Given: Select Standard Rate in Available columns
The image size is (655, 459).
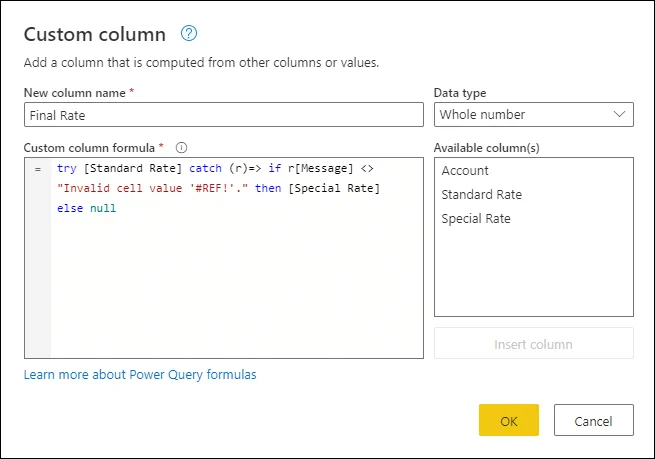Looking at the screenshot, I should [x=482, y=195].
